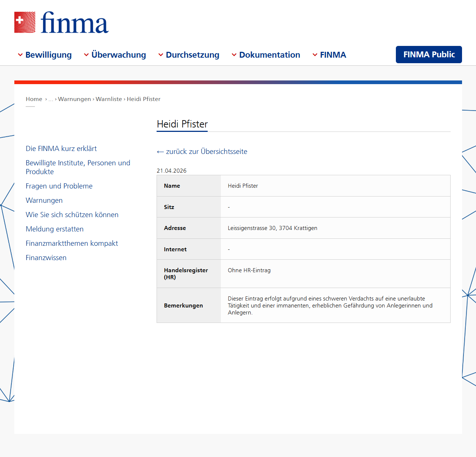Screen dimensions: 476x457
Task: Click the Heidi Pfister name value
Action: tap(243, 186)
